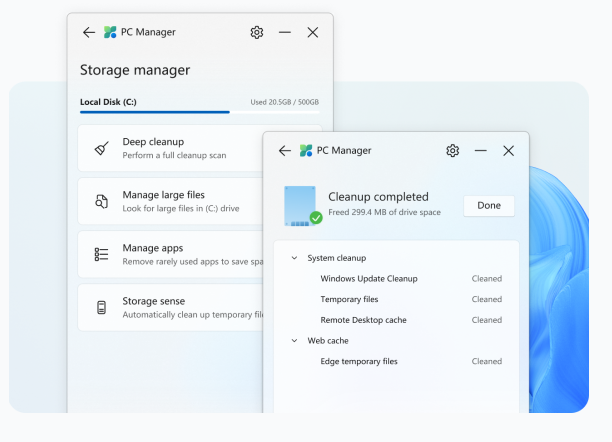612x442 pixels.
Task: Open Storage sense option
Action: [171, 308]
